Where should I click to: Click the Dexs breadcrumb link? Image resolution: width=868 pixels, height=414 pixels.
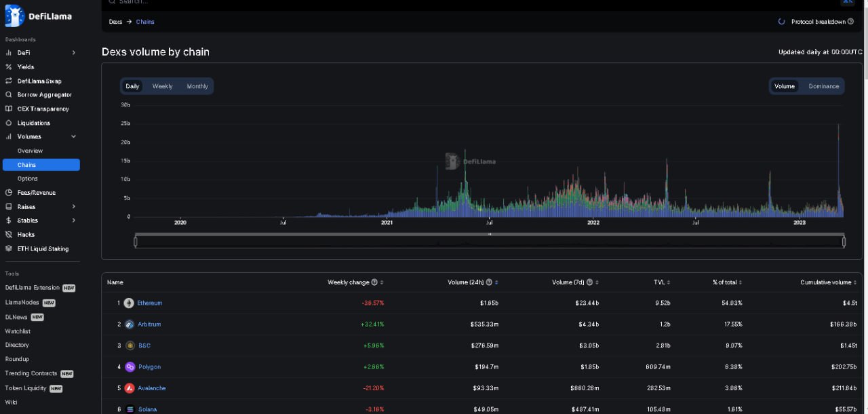pos(115,22)
